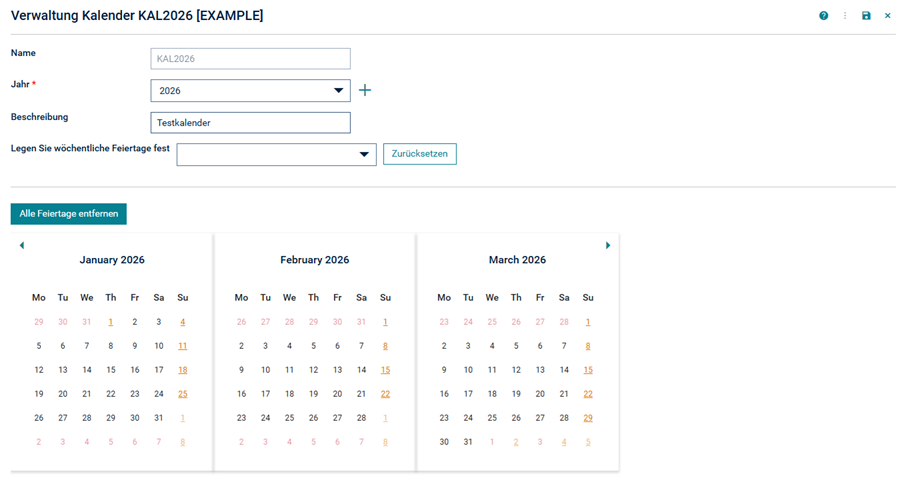Focus the Name field KAL2026
900x490 pixels.
(x=250, y=59)
